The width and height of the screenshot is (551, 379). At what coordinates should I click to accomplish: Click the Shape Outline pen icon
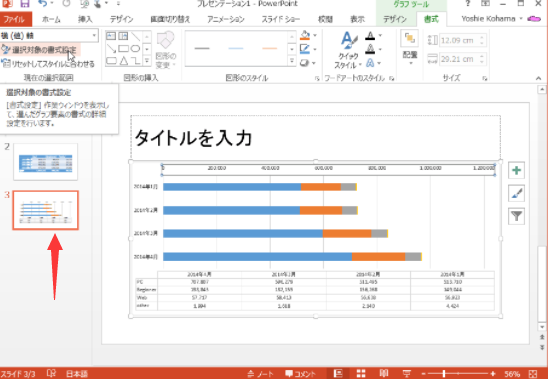tap(305, 49)
